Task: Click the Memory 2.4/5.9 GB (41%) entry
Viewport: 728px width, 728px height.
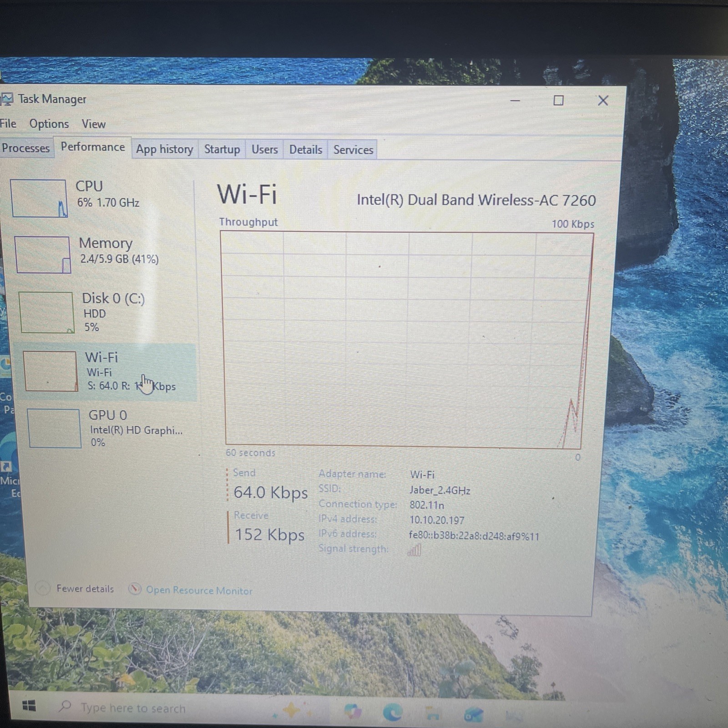Action: (x=119, y=251)
